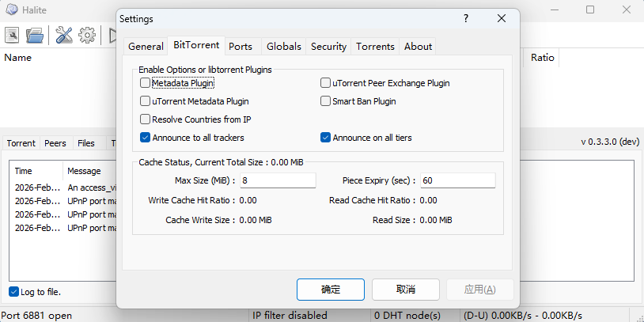
Task: Go to the General tab
Action: pos(146,47)
